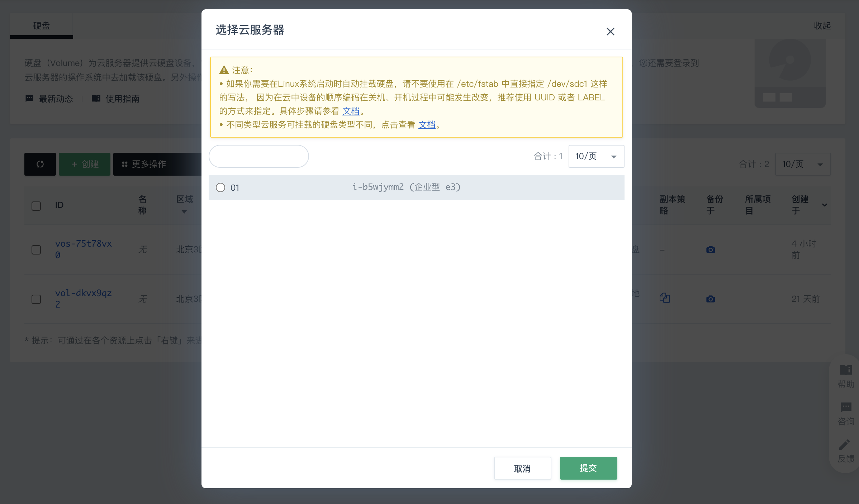Click the 备份于 column header
This screenshot has width=859, height=504.
(715, 205)
